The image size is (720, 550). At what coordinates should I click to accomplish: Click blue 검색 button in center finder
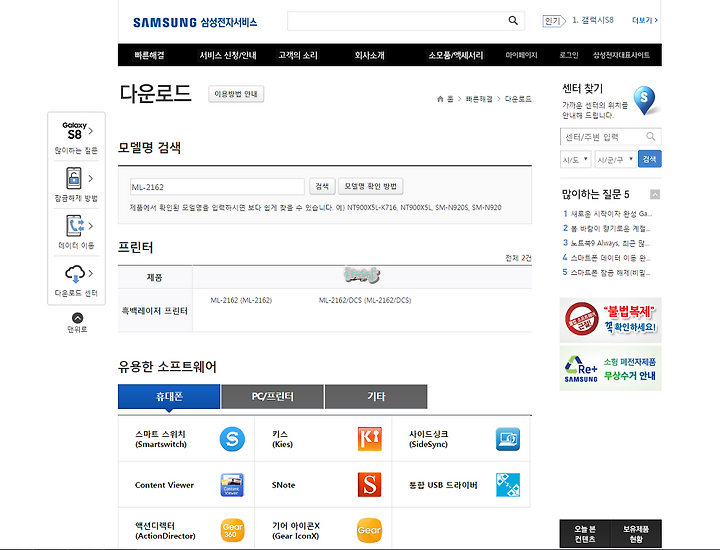650,159
